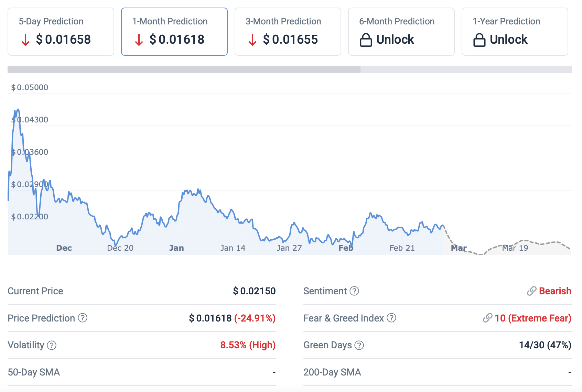Click the link icon next to Extreme Fear value
Screen dimensions: 582x392
pos(487,318)
